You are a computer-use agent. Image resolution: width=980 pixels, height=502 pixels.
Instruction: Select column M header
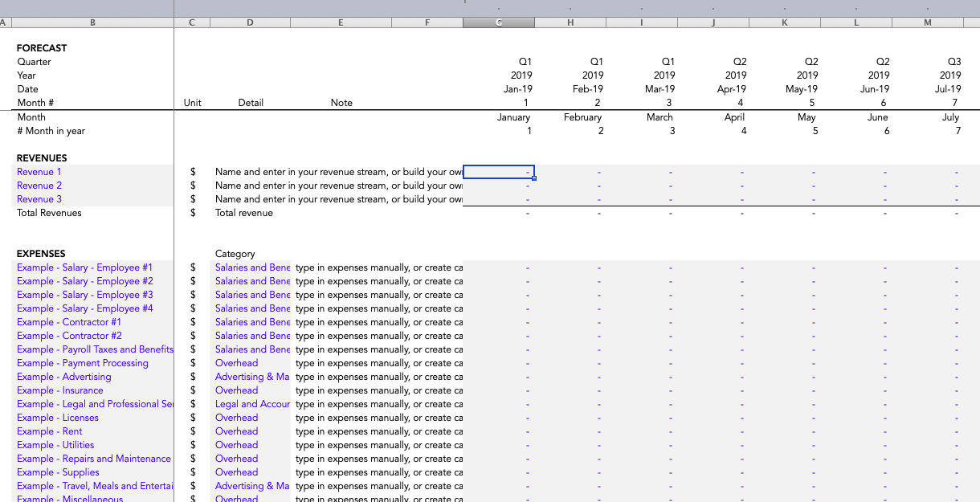[928, 22]
